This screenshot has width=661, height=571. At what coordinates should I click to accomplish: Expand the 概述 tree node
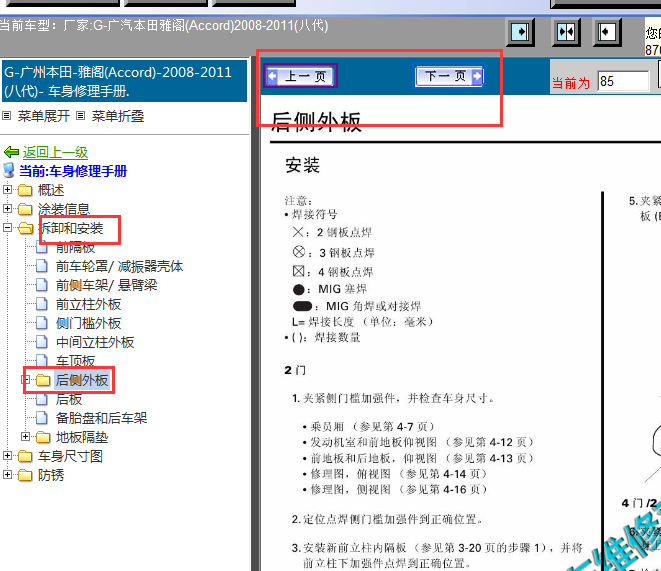pos(7,190)
